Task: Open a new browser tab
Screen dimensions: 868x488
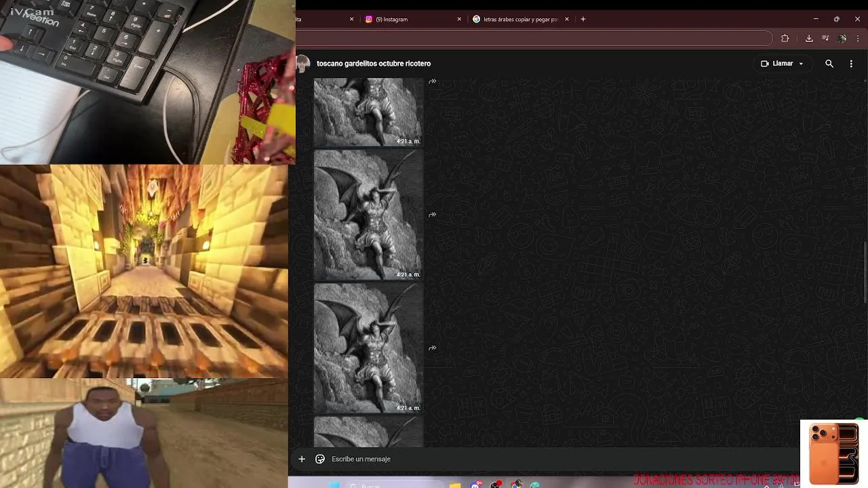Action: click(583, 19)
